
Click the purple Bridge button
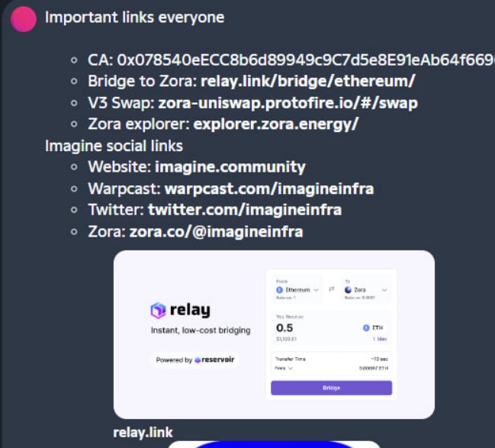[331, 388]
